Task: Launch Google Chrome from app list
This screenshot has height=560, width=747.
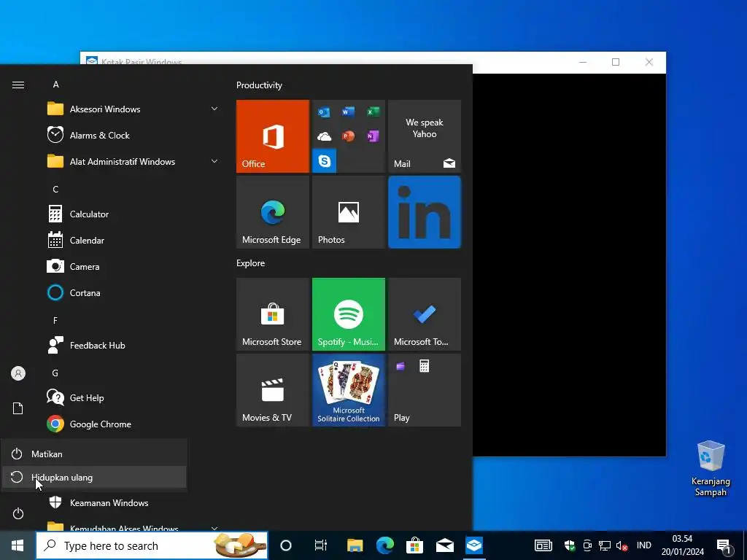Action: pyautogui.click(x=133, y=424)
